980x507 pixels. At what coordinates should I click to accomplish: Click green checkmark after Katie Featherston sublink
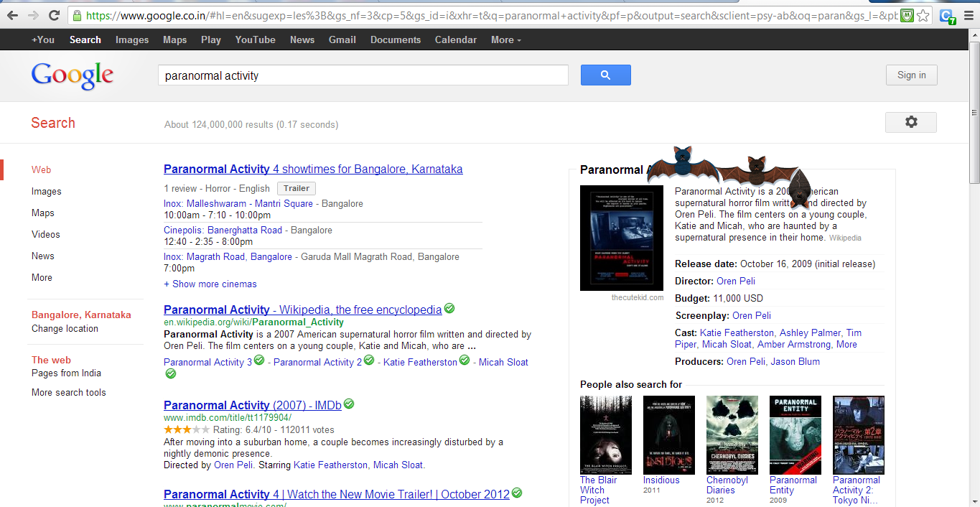tap(465, 360)
